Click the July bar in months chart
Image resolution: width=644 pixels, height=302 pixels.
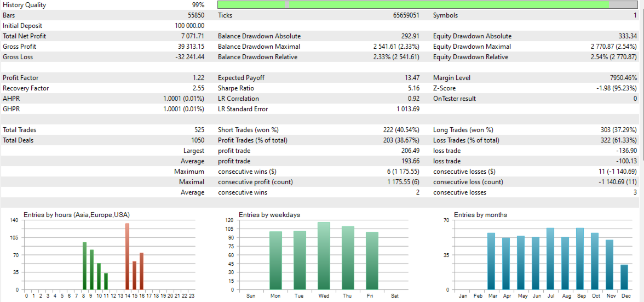point(550,259)
